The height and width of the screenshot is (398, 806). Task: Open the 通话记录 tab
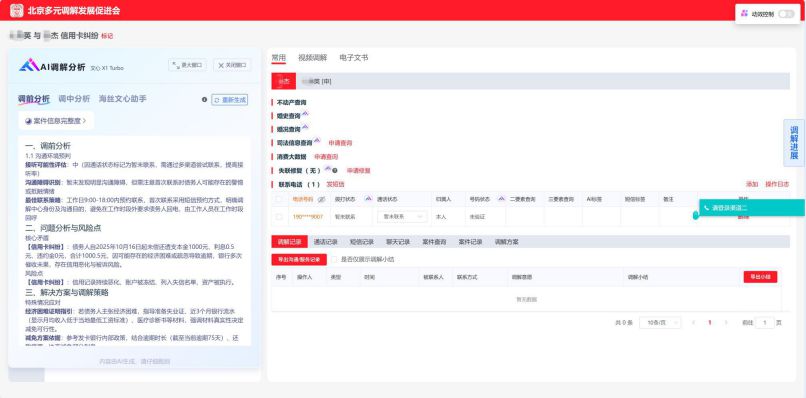pyautogui.click(x=325, y=242)
